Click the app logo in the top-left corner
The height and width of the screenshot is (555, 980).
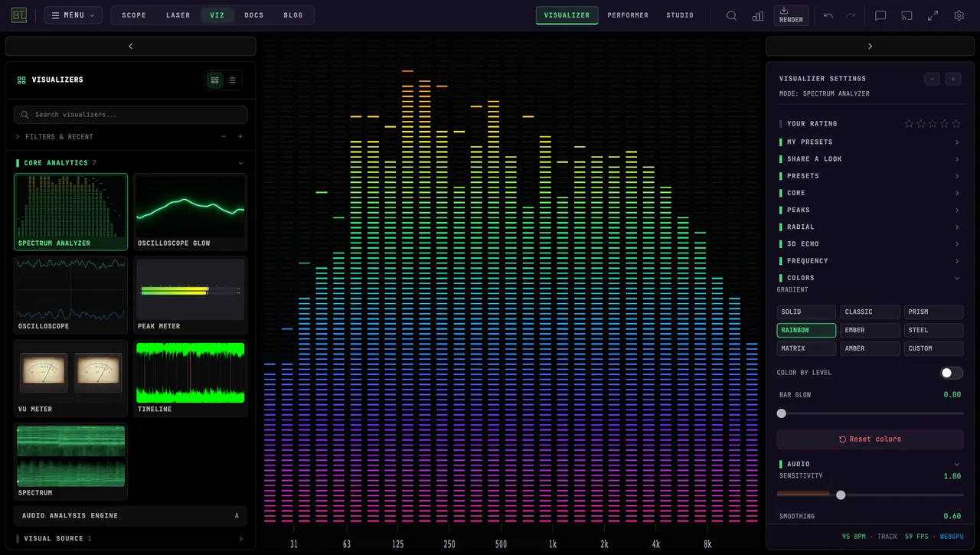click(18, 15)
